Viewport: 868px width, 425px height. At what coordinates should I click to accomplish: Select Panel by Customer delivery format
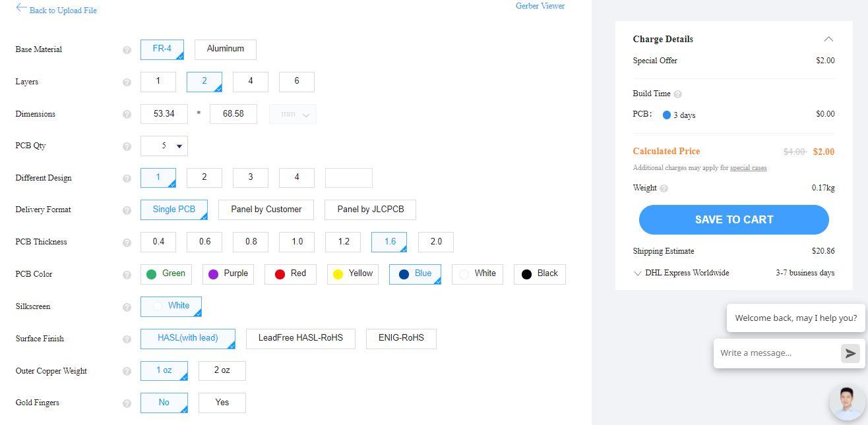pyautogui.click(x=266, y=210)
